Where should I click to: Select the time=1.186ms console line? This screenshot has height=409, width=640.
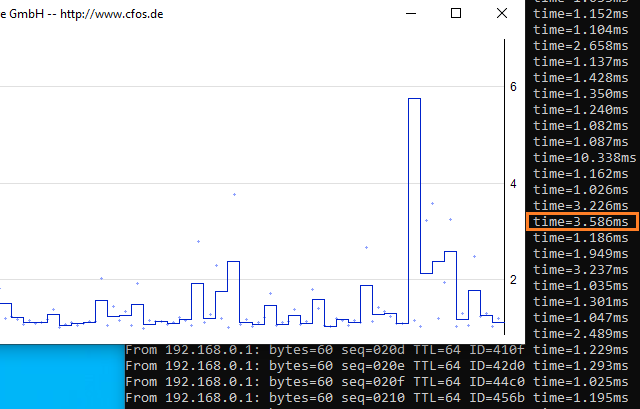point(580,238)
